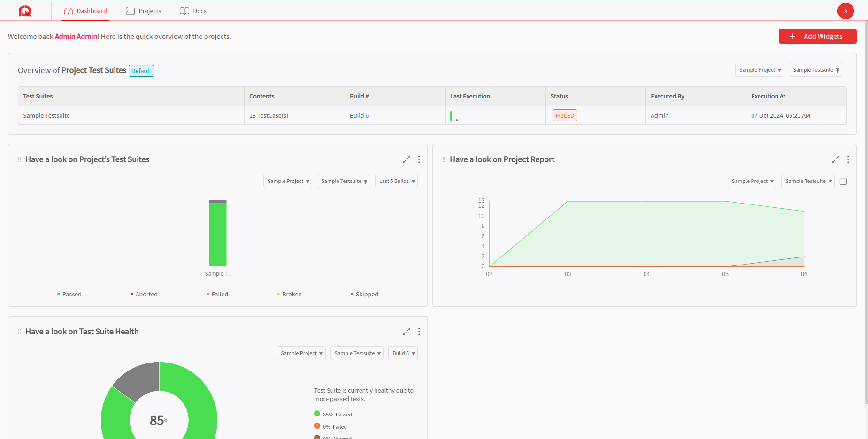
Task: Open Sample Project dropdown in Project Report widget
Action: (752, 181)
